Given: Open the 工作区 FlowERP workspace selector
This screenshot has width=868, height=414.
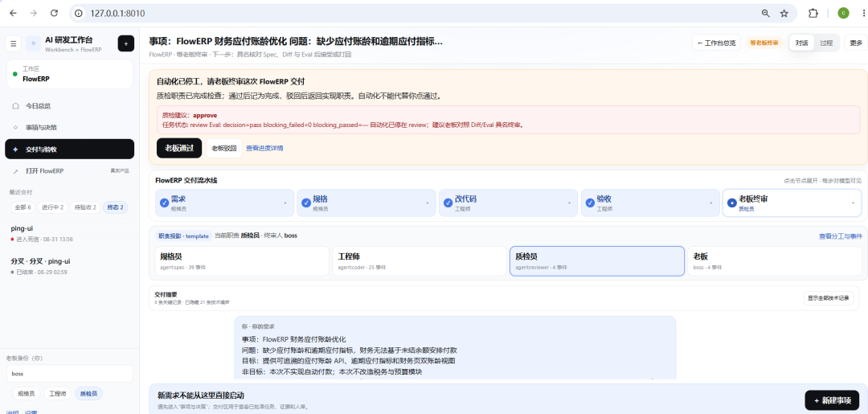Looking at the screenshot, I should click(69, 74).
